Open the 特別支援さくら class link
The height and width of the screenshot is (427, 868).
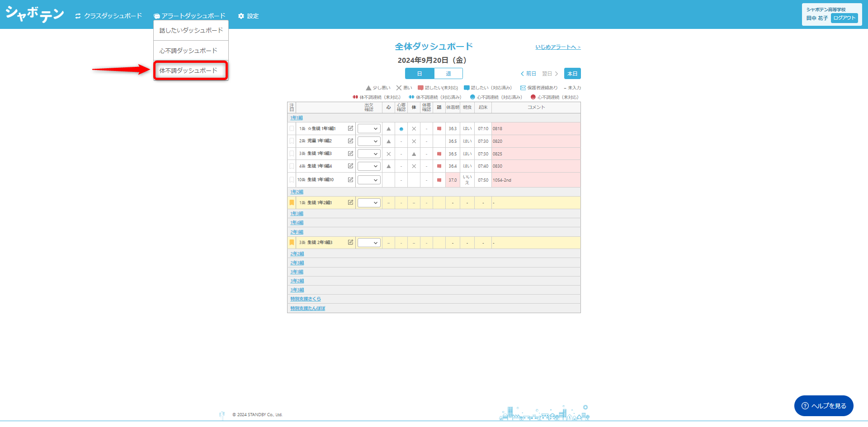[x=306, y=299]
